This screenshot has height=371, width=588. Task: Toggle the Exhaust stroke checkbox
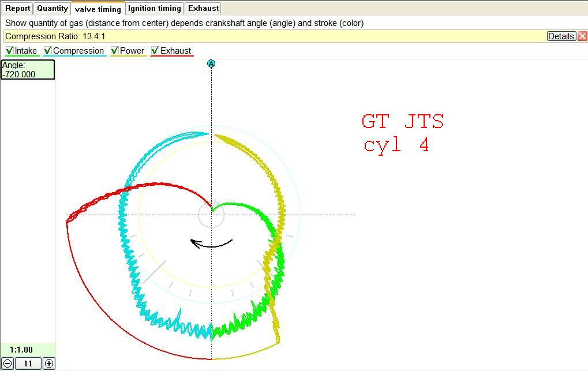pos(155,50)
